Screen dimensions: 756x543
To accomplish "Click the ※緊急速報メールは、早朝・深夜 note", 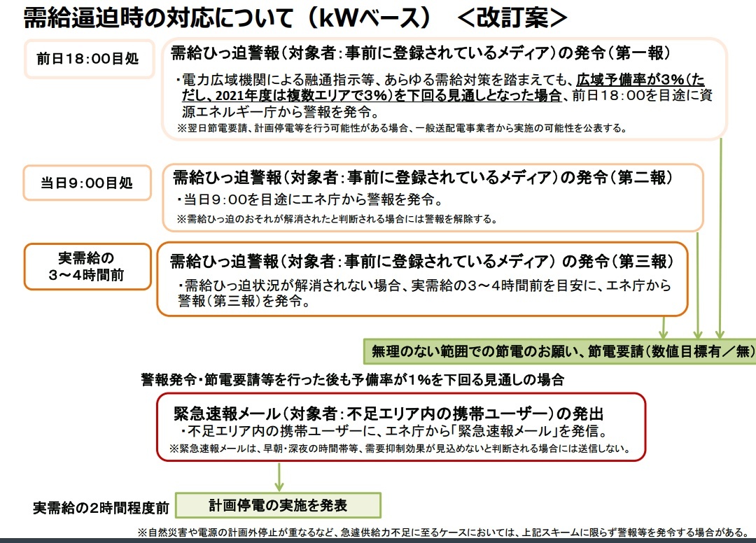I will [399, 449].
